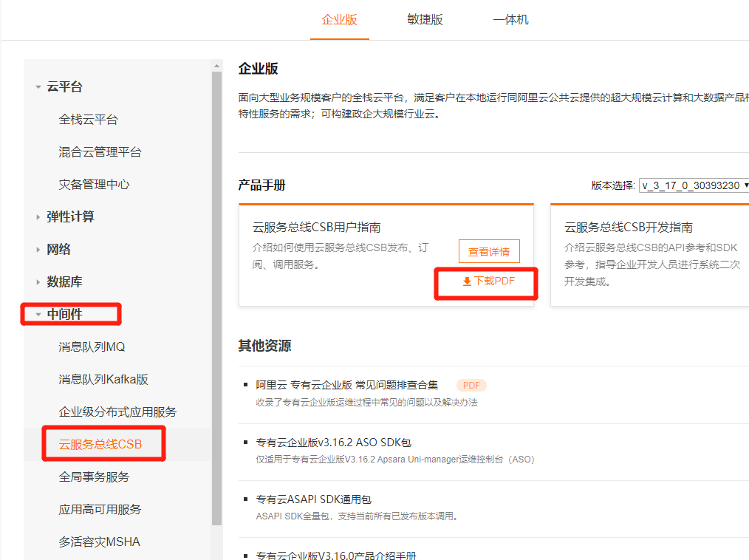Viewport: 749px width, 560px height.
Task: Click the 产品手册 heading
Action: click(261, 185)
